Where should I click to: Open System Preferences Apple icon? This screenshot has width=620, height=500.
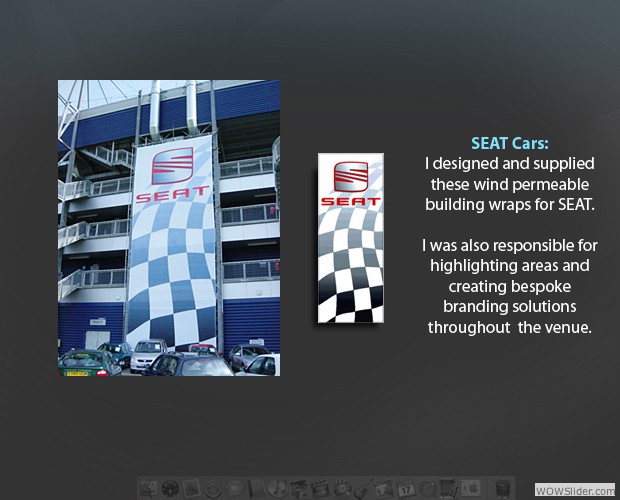tap(472, 489)
